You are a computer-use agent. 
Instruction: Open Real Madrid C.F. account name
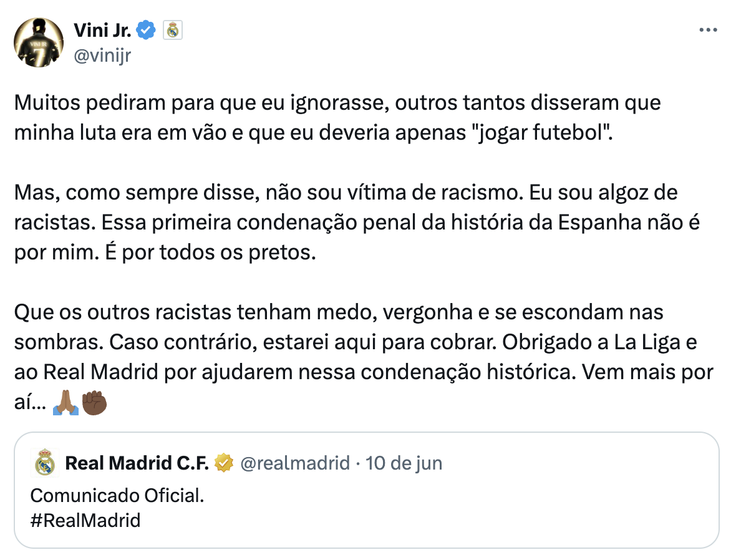(137, 463)
